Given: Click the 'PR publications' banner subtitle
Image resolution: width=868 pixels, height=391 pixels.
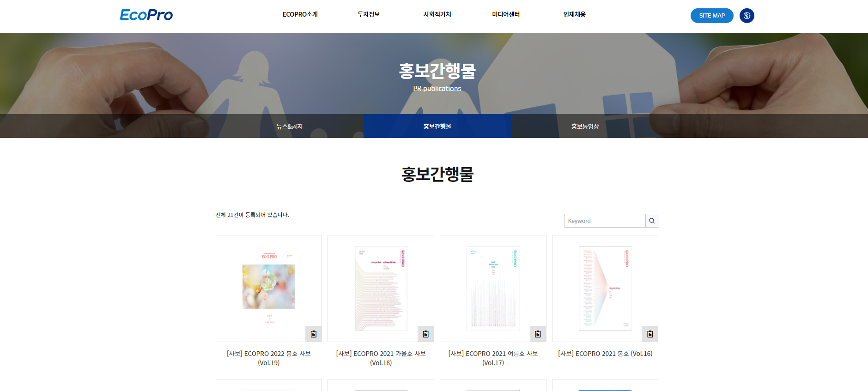Looking at the screenshot, I should tap(437, 89).
